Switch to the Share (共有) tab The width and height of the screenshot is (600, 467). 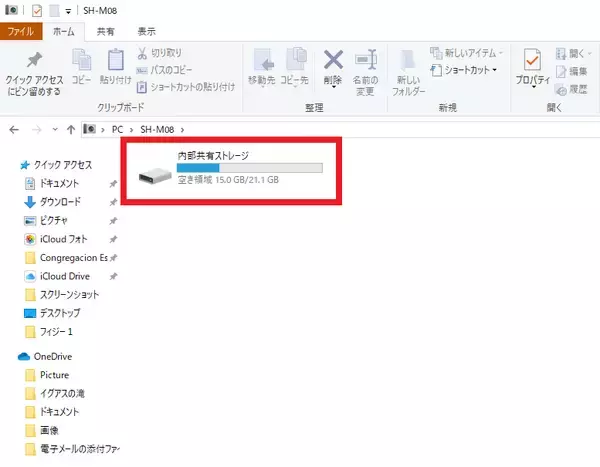tap(106, 31)
